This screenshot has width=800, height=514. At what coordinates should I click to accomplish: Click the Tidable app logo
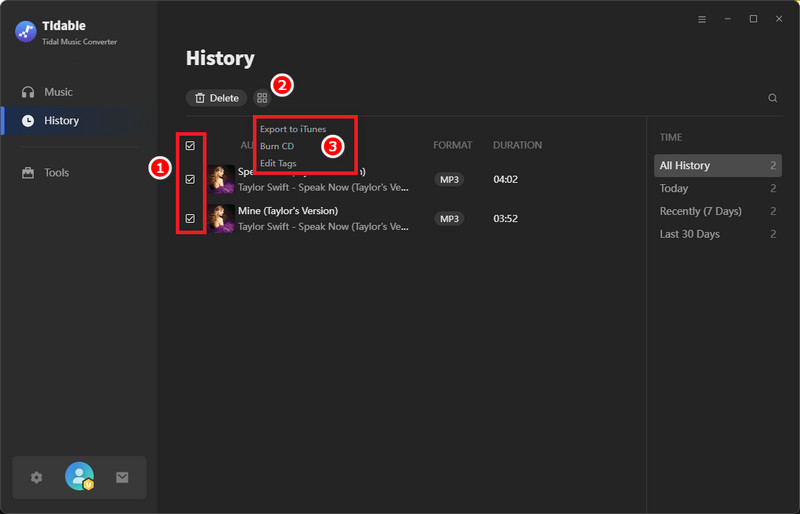tap(26, 31)
